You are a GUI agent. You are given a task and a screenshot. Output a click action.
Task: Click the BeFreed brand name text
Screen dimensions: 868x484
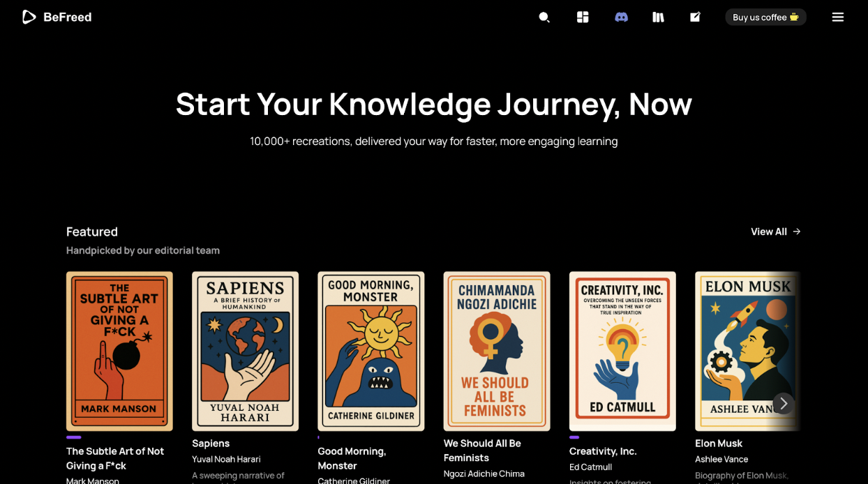coord(68,17)
